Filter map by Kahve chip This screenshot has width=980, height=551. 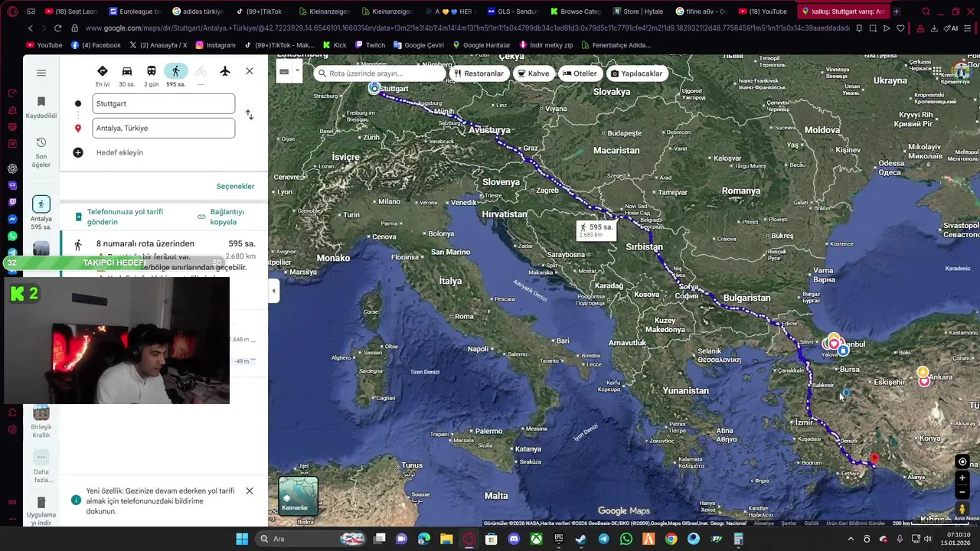click(x=533, y=73)
